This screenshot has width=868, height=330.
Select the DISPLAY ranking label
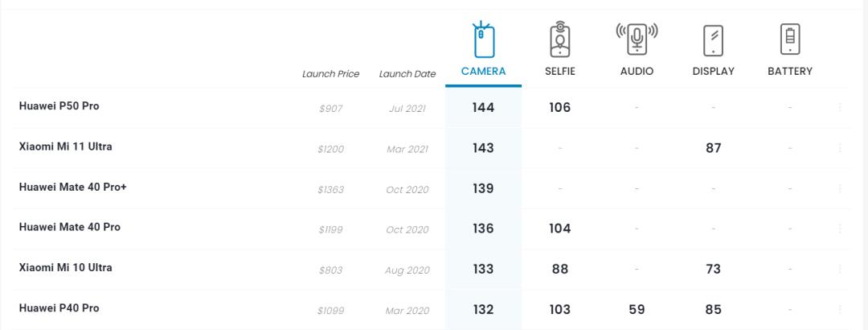coord(713,71)
